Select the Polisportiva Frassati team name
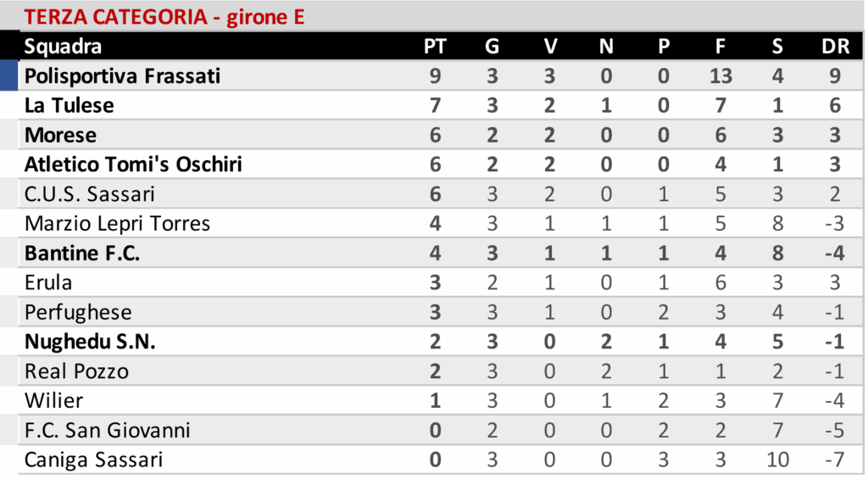 [x=122, y=76]
